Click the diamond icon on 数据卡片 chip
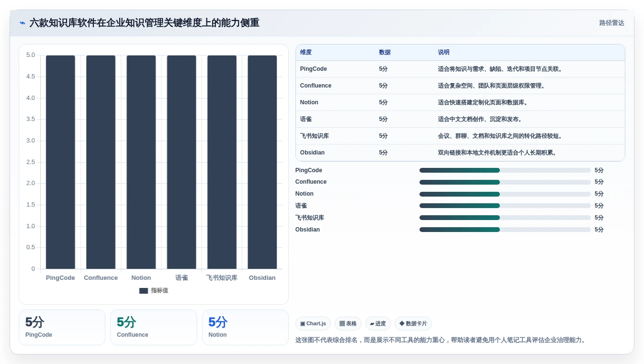The width and height of the screenshot is (644, 364). pos(402,324)
